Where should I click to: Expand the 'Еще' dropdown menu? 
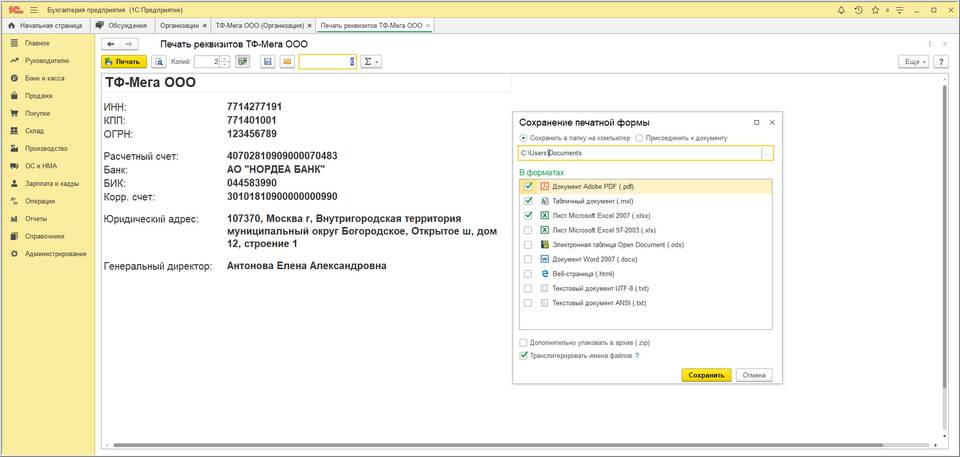(x=914, y=62)
